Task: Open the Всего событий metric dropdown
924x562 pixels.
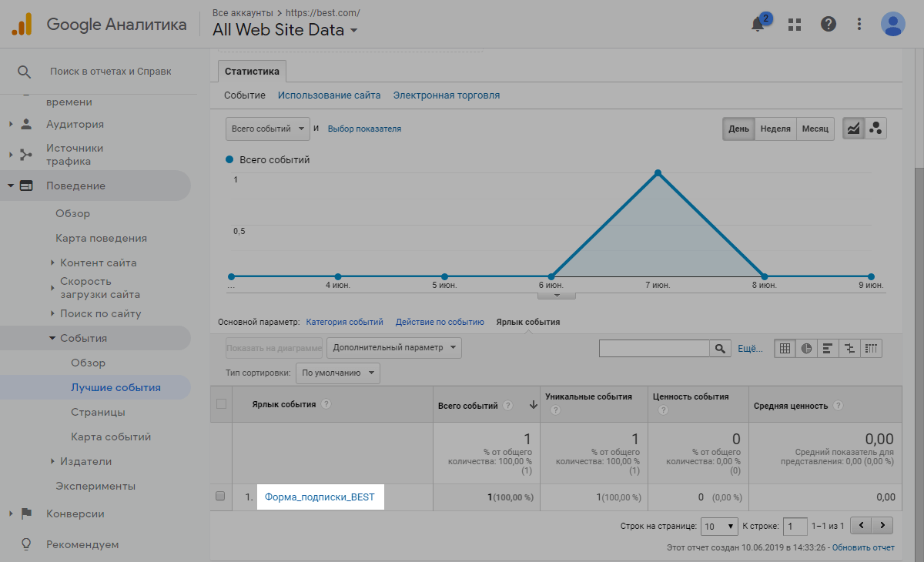Action: coord(267,129)
